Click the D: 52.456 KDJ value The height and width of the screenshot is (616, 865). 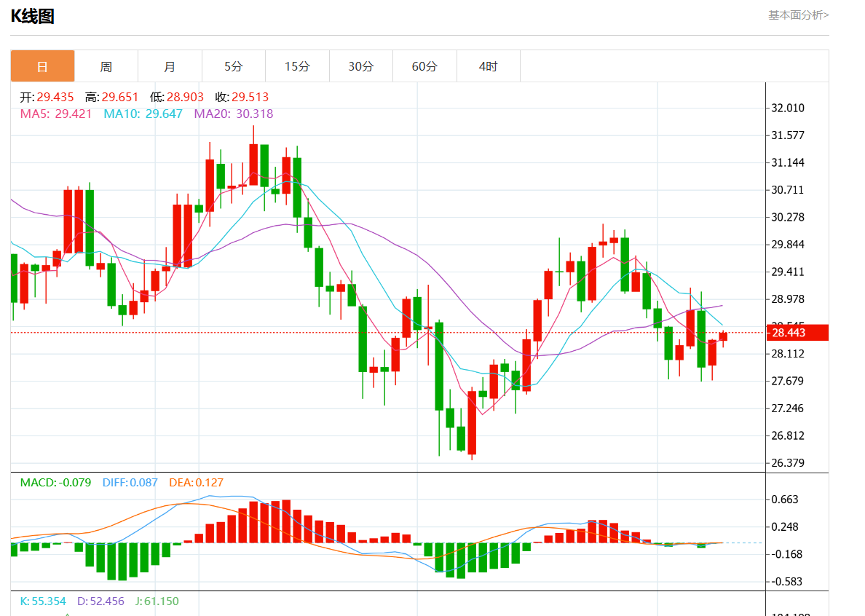[100, 601]
